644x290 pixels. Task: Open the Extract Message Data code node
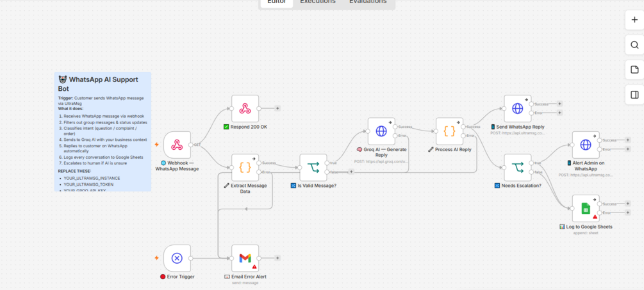pos(245,167)
